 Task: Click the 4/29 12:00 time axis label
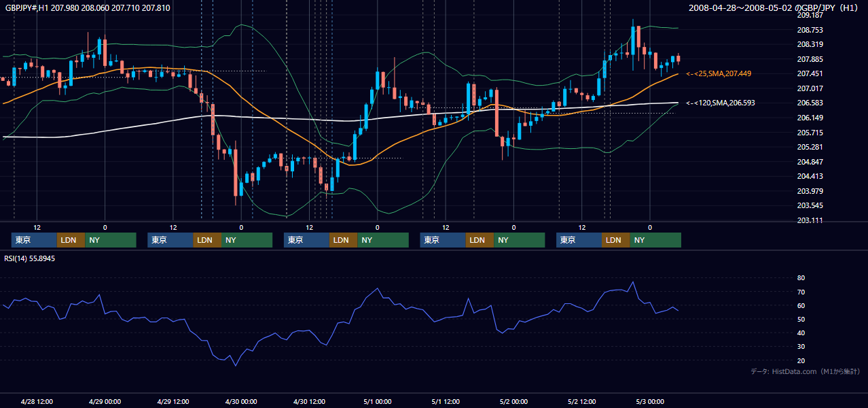coord(173,401)
